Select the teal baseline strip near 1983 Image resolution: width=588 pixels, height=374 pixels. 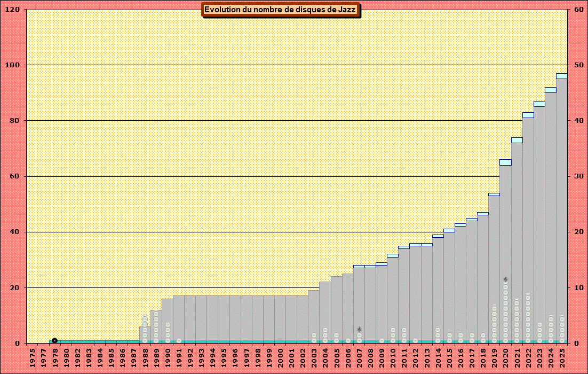[x=88, y=341]
